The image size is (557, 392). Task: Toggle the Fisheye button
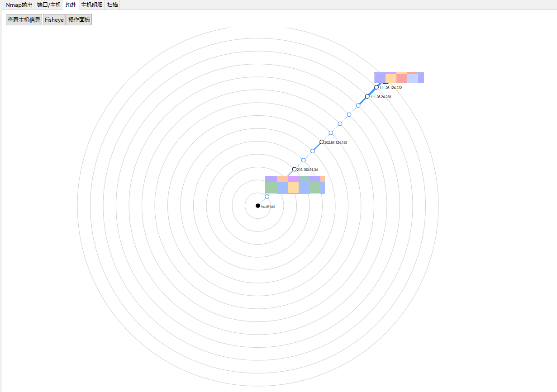click(54, 20)
